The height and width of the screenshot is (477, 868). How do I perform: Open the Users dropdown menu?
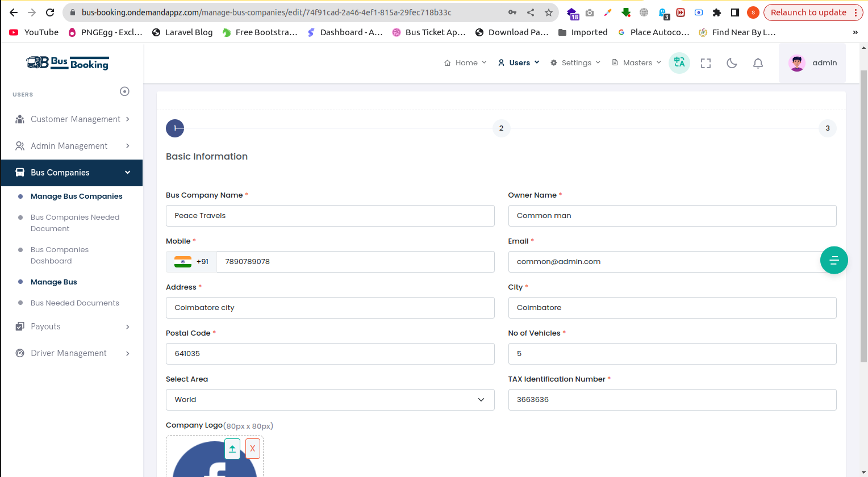[519, 63]
